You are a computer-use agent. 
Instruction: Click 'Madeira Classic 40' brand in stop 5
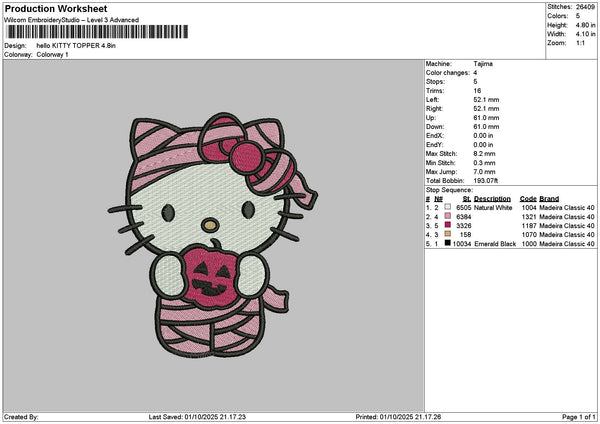click(567, 244)
